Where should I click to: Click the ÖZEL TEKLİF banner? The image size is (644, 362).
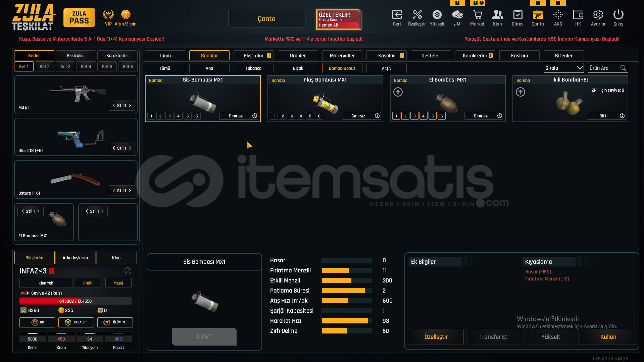339,19
